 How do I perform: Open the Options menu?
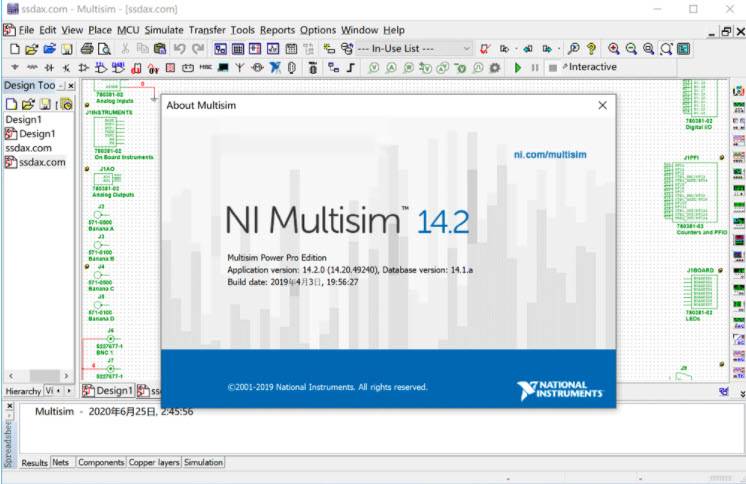318,30
